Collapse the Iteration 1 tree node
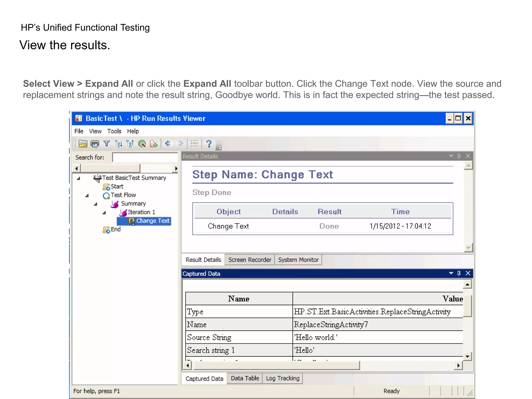Screen dimensions: 532x399 [104, 213]
